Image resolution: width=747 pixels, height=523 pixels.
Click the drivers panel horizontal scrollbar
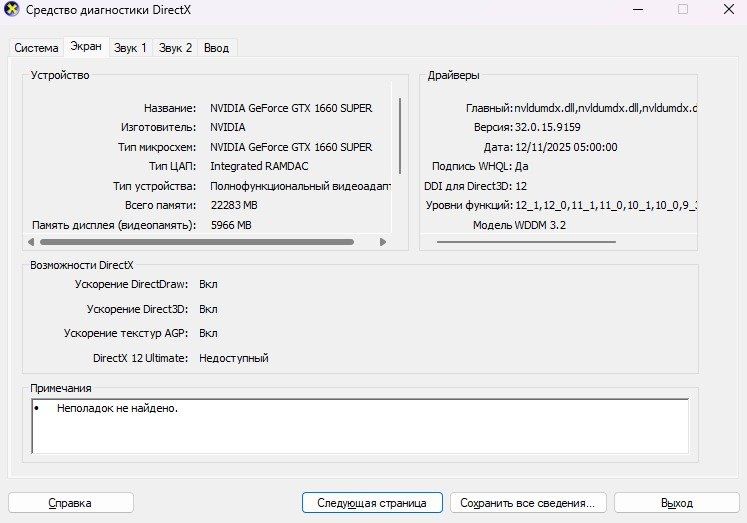tap(526, 242)
